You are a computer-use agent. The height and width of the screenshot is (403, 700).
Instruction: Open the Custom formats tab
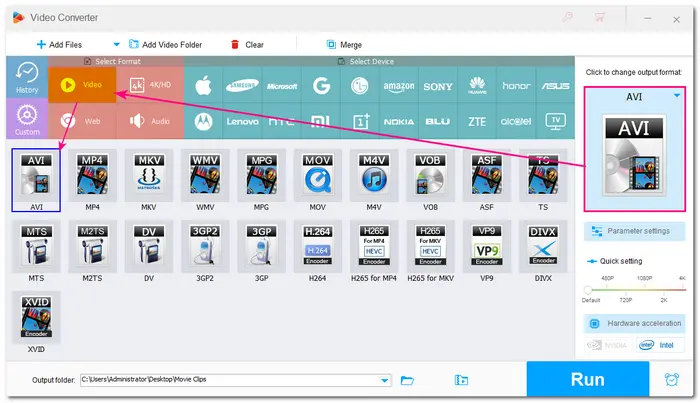tap(27, 119)
